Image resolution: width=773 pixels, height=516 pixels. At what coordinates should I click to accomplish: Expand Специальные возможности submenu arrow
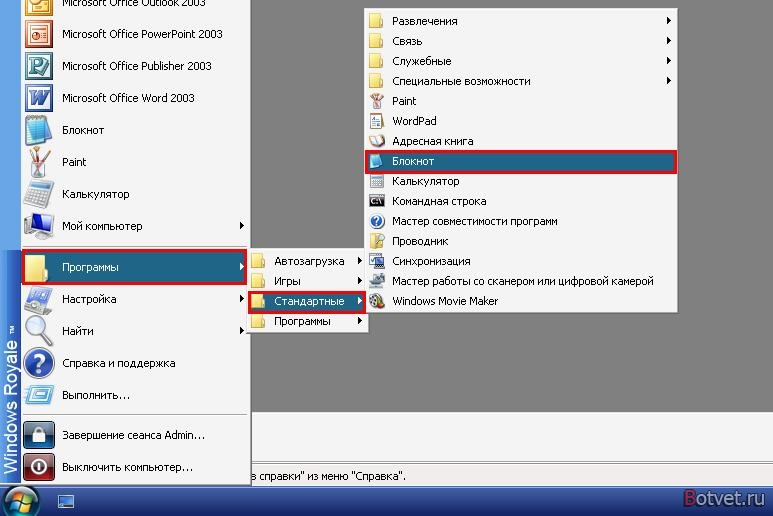click(668, 80)
